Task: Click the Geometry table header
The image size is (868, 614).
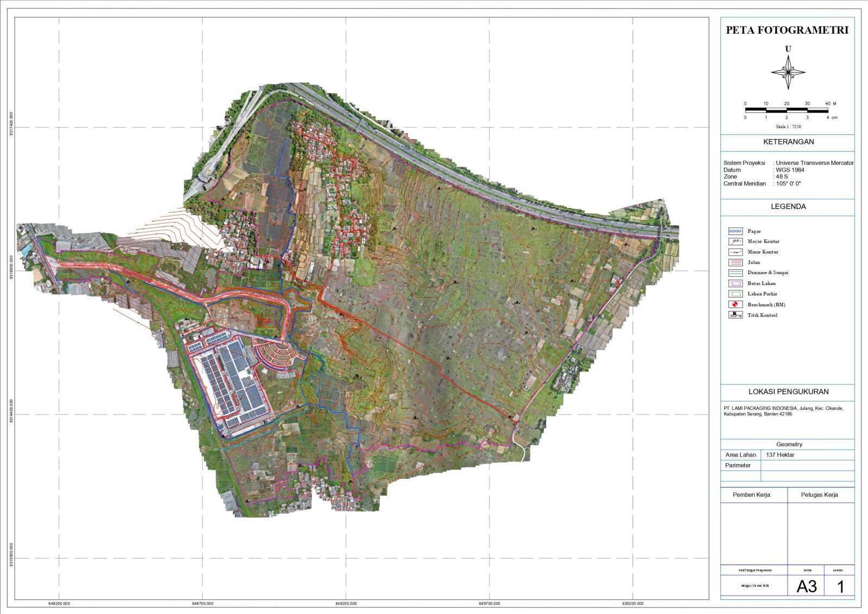Action: tap(789, 444)
